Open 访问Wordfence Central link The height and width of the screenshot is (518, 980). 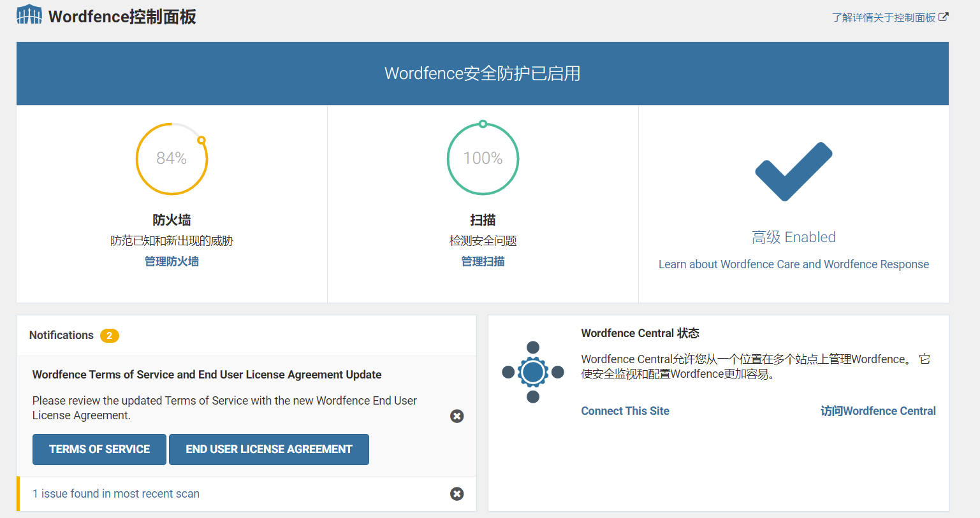878,411
